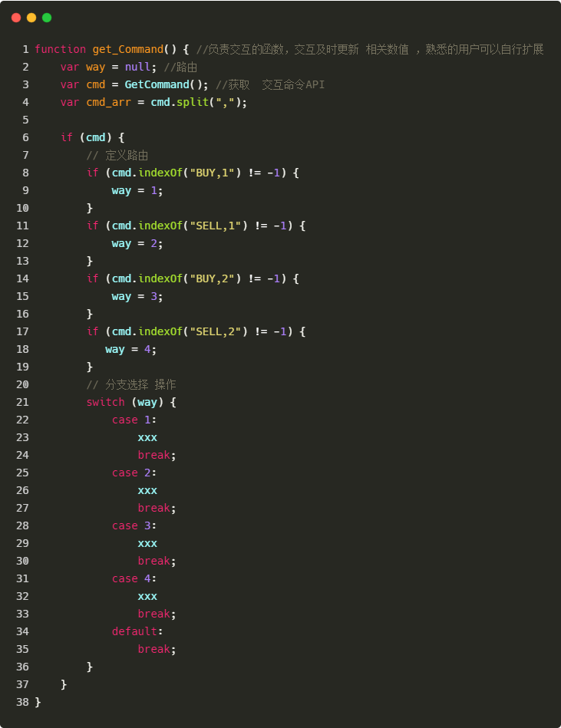
Task: Click the comment //获取 交互命令API
Action: [270, 84]
